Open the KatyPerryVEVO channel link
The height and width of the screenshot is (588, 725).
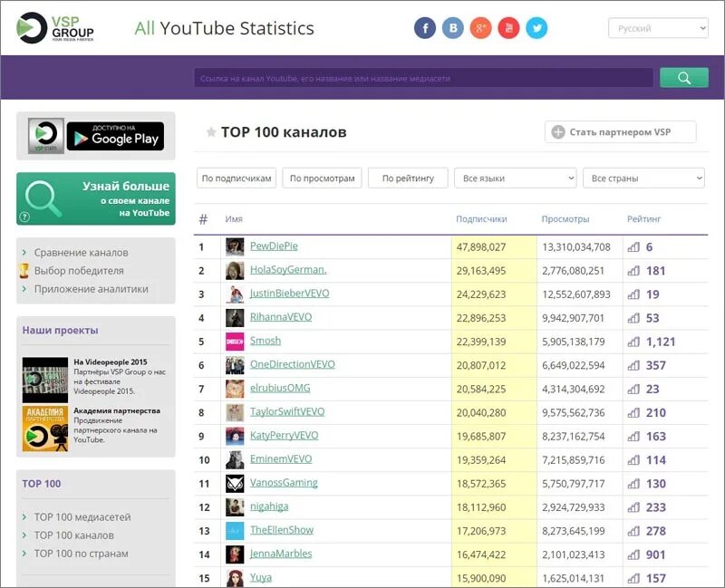pyautogui.click(x=284, y=436)
